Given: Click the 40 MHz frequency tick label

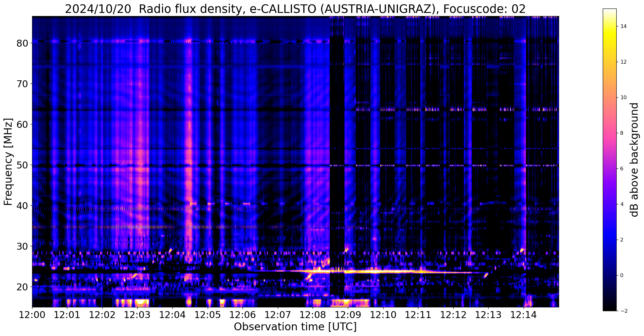Looking at the screenshot, I should click(x=22, y=206).
